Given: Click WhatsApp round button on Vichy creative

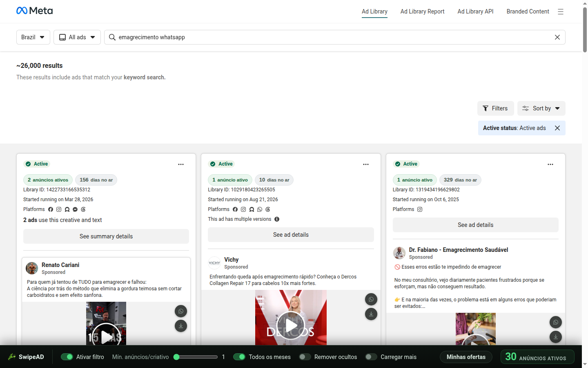Looking at the screenshot, I should [371, 299].
